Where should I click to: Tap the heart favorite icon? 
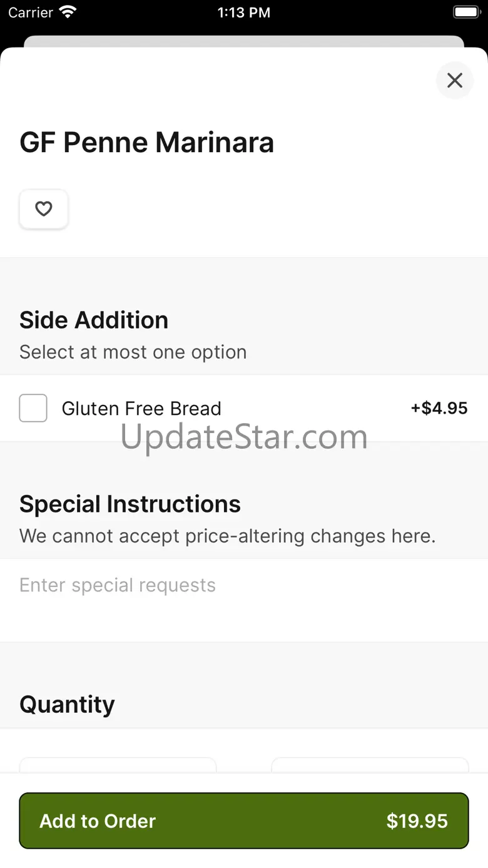(x=44, y=209)
